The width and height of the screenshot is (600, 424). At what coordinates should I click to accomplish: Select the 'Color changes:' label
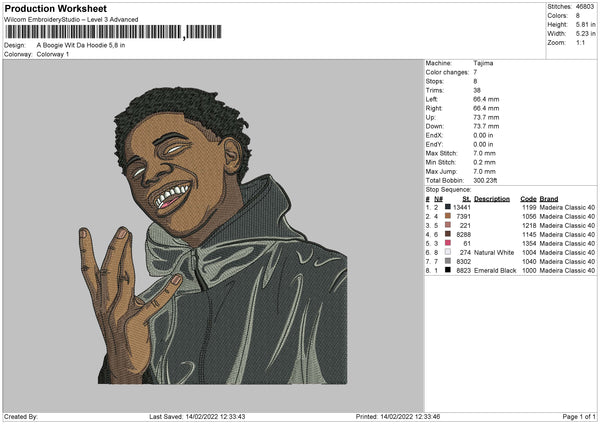pyautogui.click(x=447, y=72)
